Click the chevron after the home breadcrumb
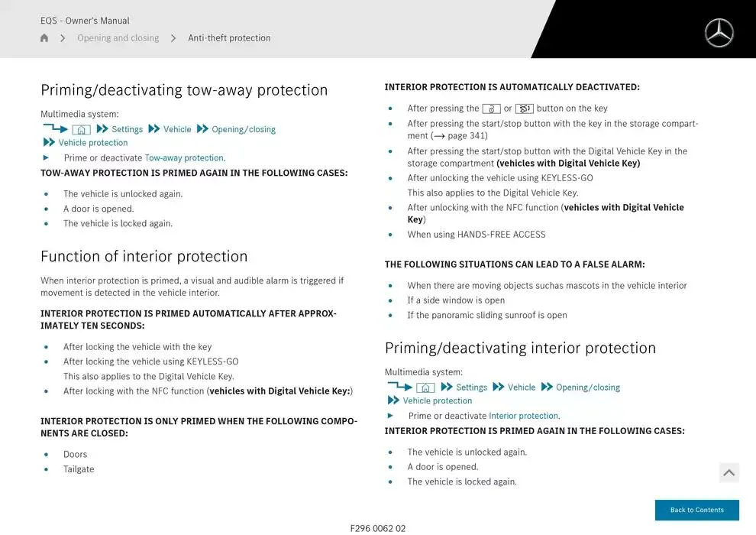Viewport: 756px width, 535px height. tap(63, 38)
